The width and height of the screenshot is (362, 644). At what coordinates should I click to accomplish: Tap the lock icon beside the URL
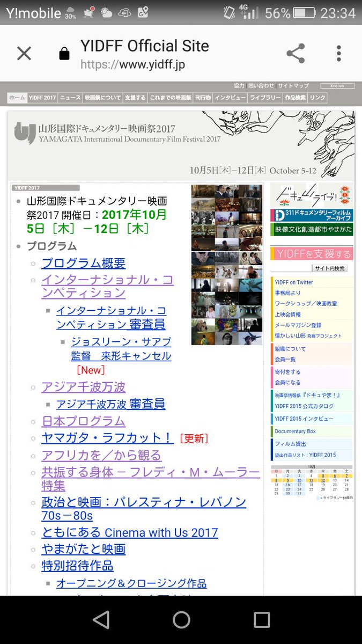pos(64,54)
